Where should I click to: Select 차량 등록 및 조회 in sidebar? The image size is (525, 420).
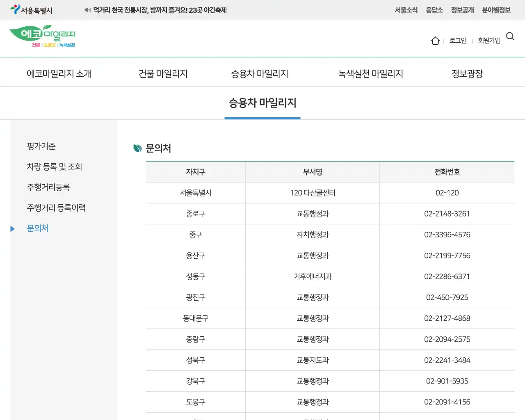click(55, 167)
